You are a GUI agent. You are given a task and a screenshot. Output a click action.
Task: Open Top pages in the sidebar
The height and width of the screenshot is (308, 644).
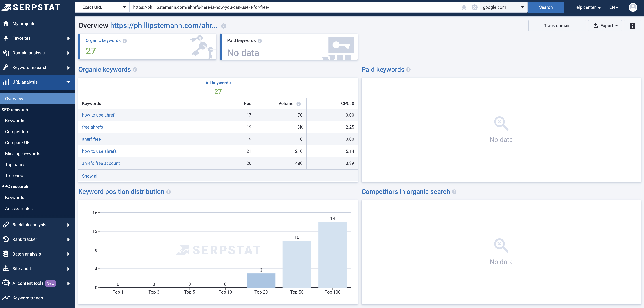click(15, 165)
